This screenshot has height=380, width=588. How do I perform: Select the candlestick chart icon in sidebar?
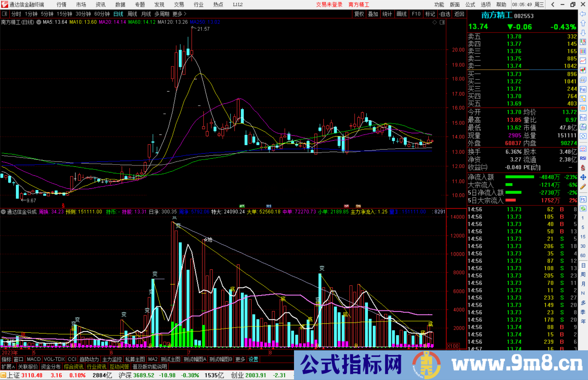(583, 70)
